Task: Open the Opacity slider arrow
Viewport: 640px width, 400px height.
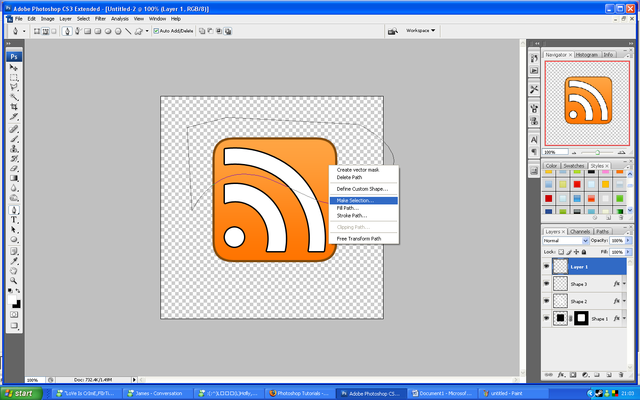Action: click(629, 241)
